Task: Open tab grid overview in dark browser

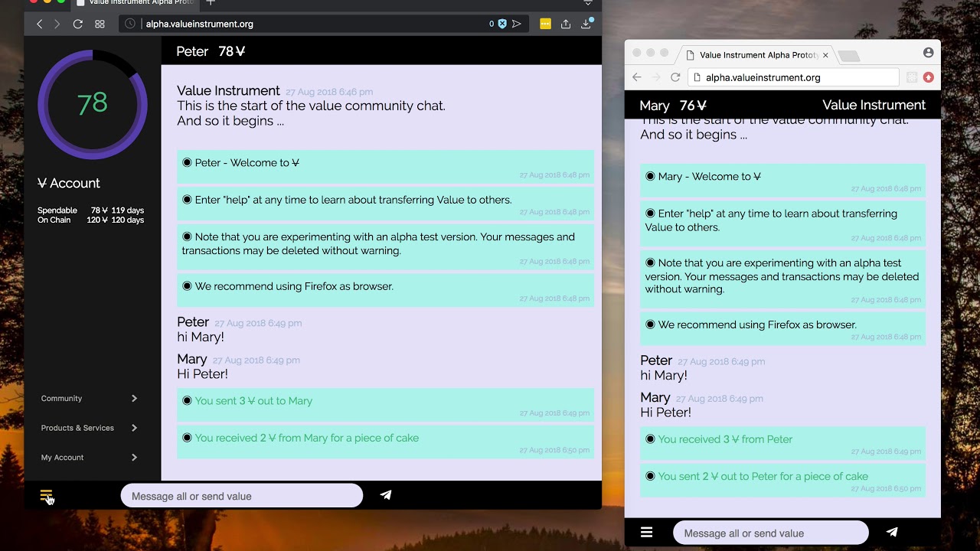Action: tap(100, 24)
